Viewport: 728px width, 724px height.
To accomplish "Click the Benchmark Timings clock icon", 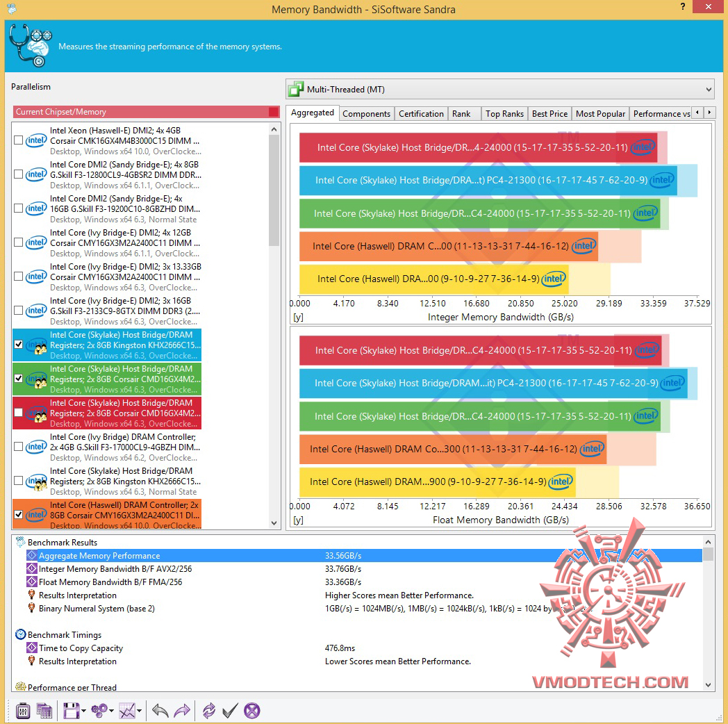I will click(x=20, y=634).
